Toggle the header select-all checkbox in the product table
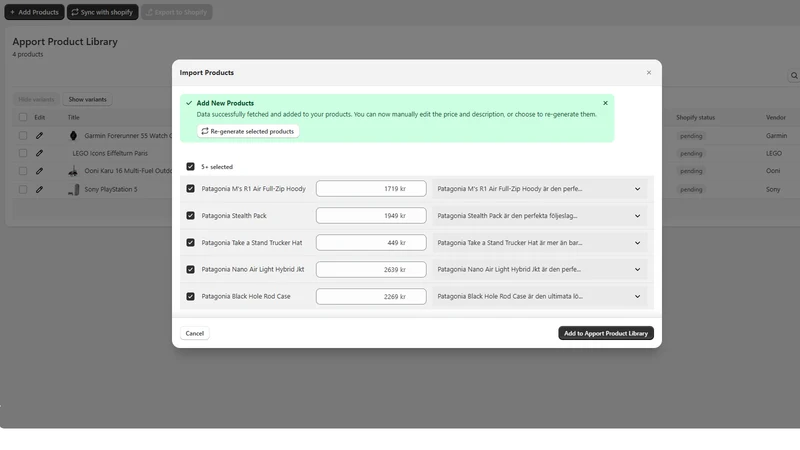Viewport: 800px width, 450px height. 23,117
